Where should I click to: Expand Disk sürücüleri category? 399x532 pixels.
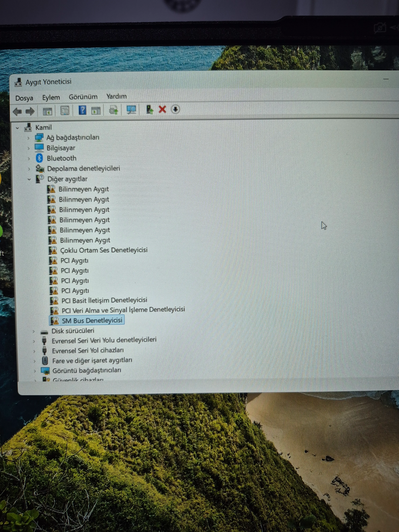pos(34,332)
